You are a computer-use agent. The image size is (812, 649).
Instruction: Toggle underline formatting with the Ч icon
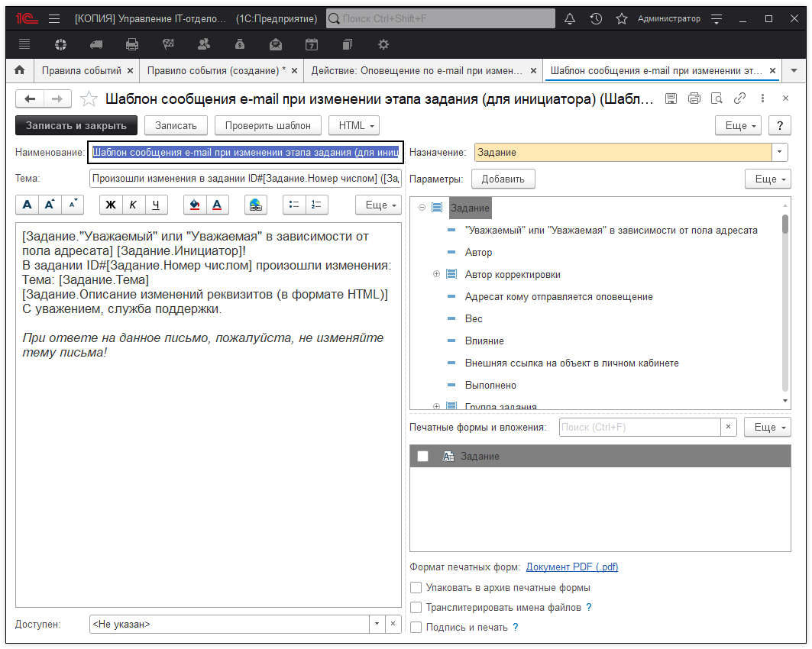154,205
